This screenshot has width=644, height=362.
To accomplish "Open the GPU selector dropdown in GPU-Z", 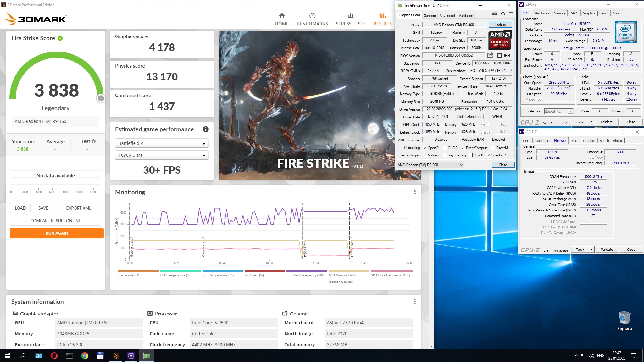I will coord(430,165).
